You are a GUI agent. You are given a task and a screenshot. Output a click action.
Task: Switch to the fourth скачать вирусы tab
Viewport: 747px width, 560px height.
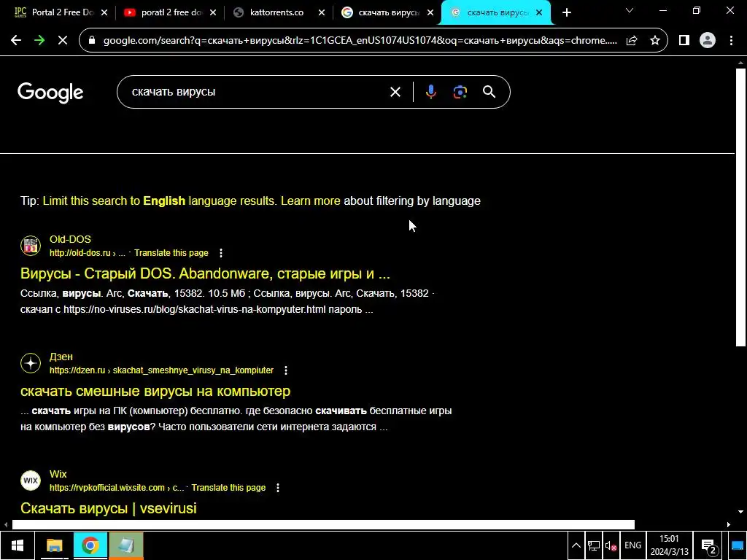[x=387, y=13]
